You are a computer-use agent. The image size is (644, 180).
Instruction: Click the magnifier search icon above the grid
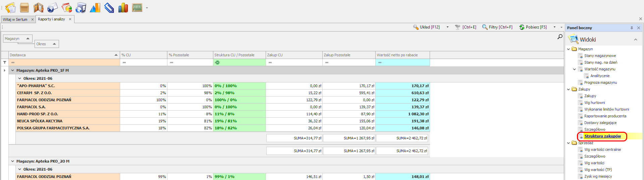tap(560, 37)
